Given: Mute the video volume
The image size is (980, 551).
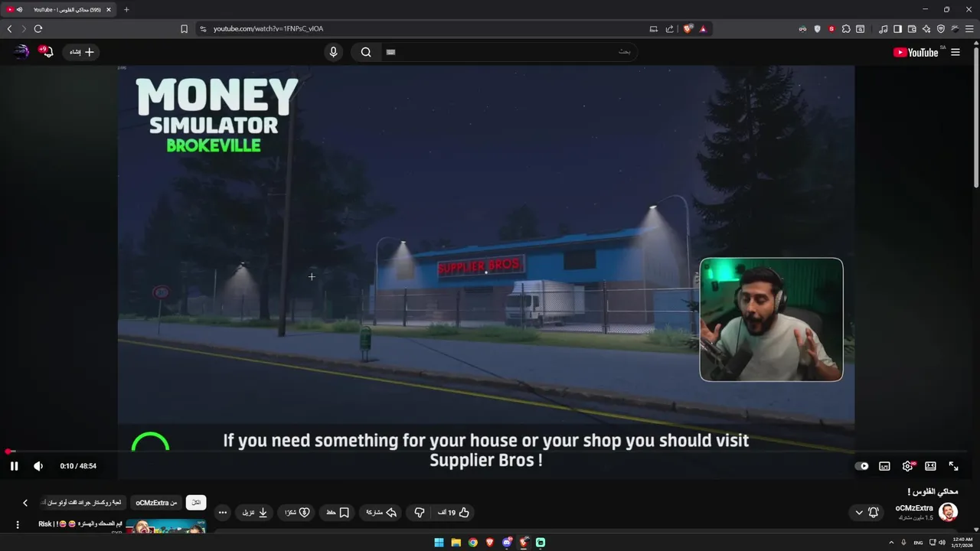Looking at the screenshot, I should pyautogui.click(x=38, y=466).
